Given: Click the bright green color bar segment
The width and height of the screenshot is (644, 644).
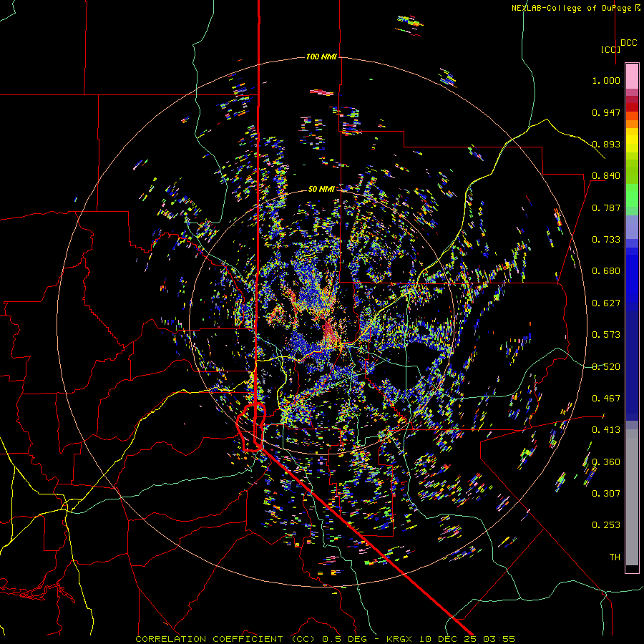Looking at the screenshot, I should click(x=632, y=195).
